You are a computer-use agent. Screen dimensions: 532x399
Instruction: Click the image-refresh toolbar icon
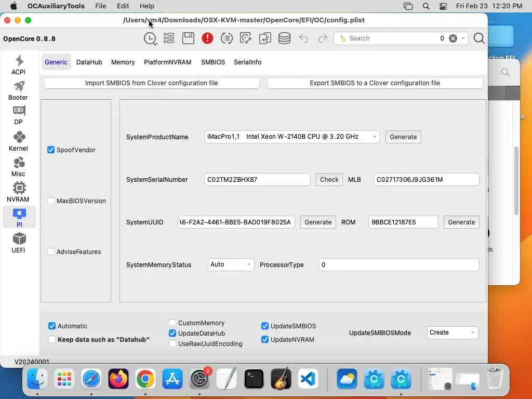[x=246, y=38]
